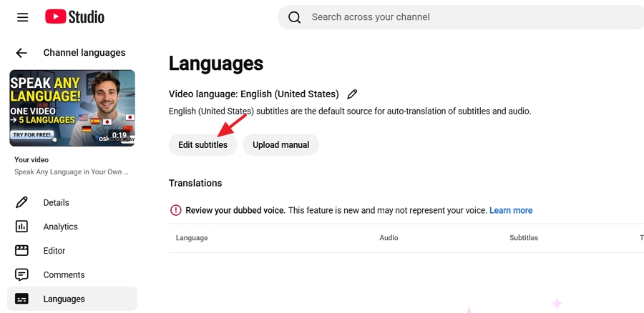Click the 'Translations' section heading

coord(195,183)
